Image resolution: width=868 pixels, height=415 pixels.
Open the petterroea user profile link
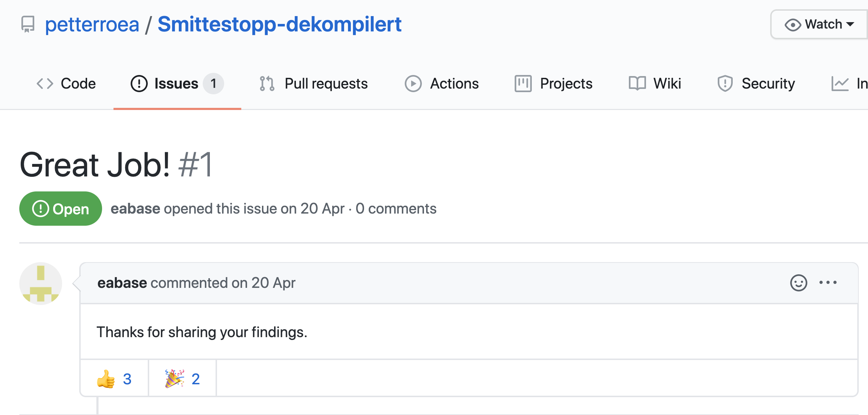[x=92, y=24]
